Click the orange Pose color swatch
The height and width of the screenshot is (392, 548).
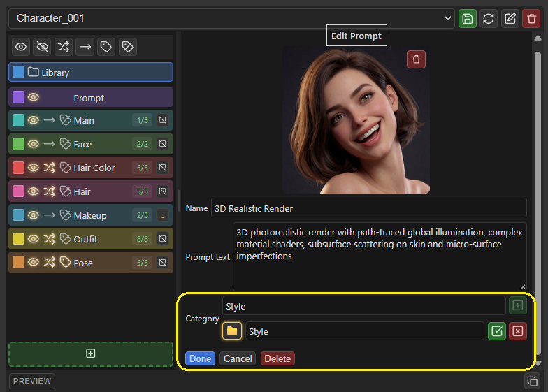pos(18,263)
